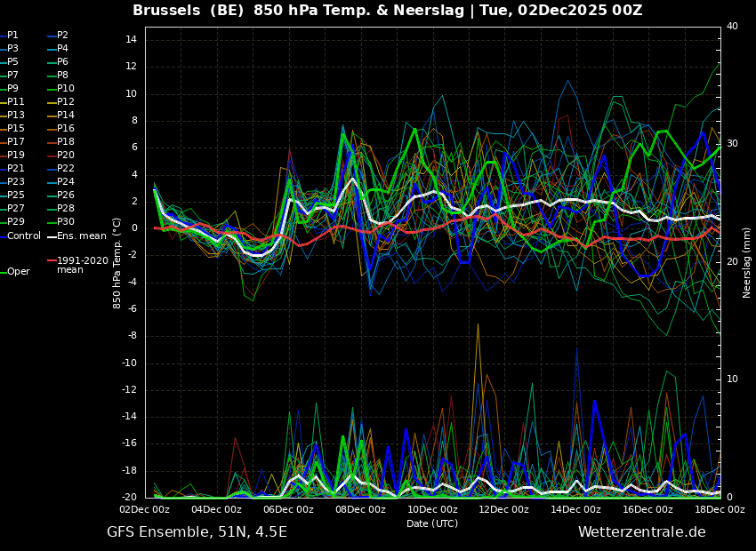This screenshot has width=756, height=551.
Task: Click the 14Dec 00z date tick
Action: pyautogui.click(x=575, y=509)
